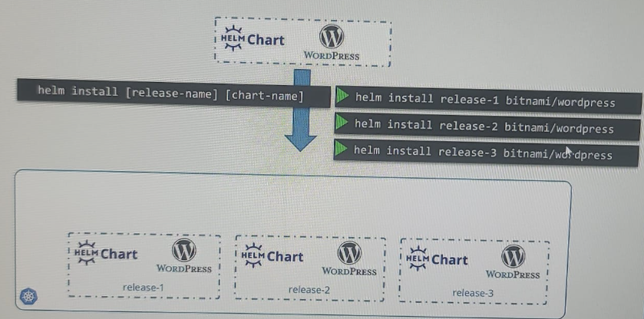
Task: Click the WordPress logo in the release-2 box
Action: pyautogui.click(x=349, y=253)
